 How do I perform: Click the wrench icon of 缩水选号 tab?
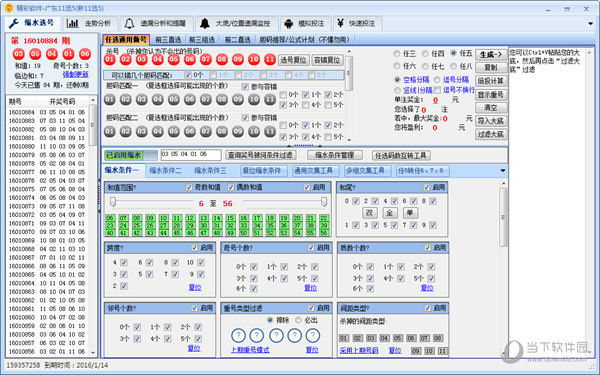14,24
